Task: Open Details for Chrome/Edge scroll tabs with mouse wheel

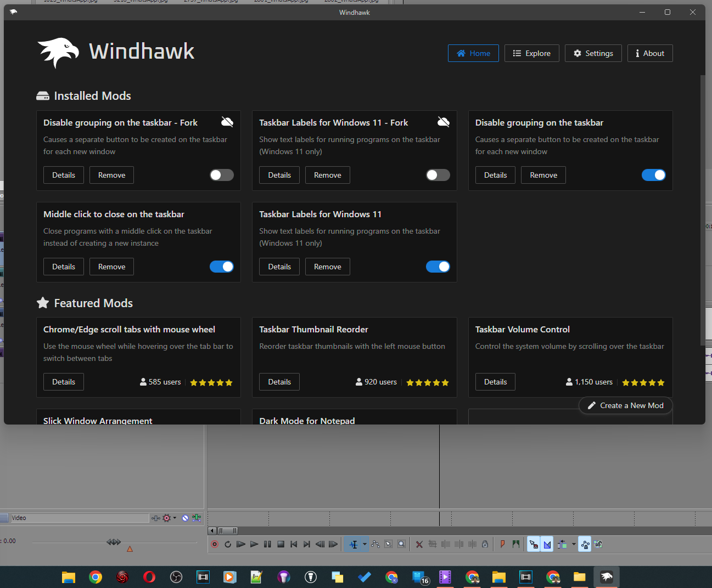Action: coord(64,382)
